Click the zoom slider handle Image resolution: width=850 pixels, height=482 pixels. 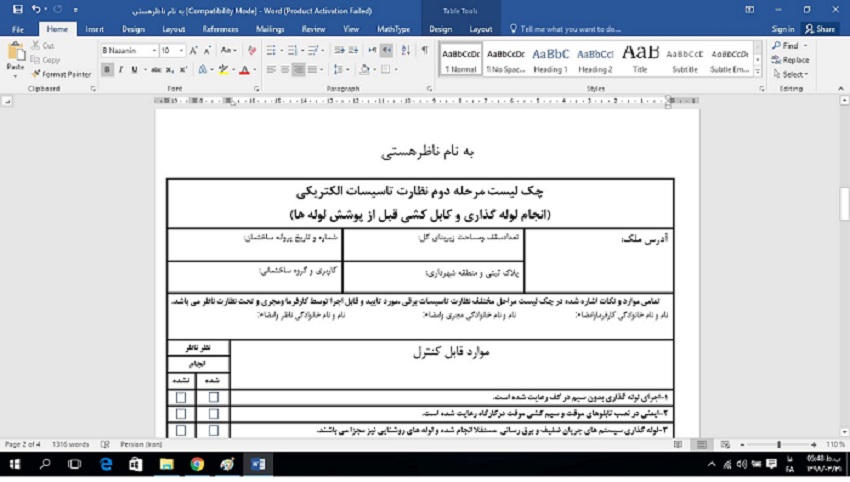click(x=778, y=445)
